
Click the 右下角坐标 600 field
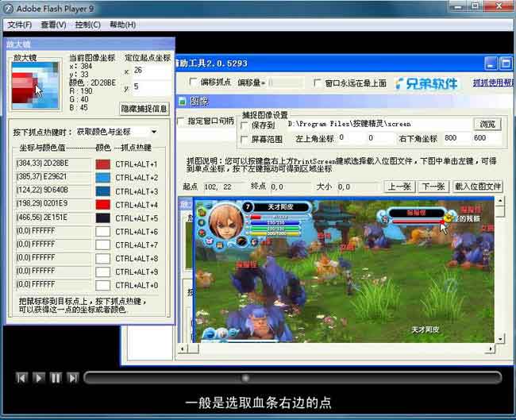[487, 138]
